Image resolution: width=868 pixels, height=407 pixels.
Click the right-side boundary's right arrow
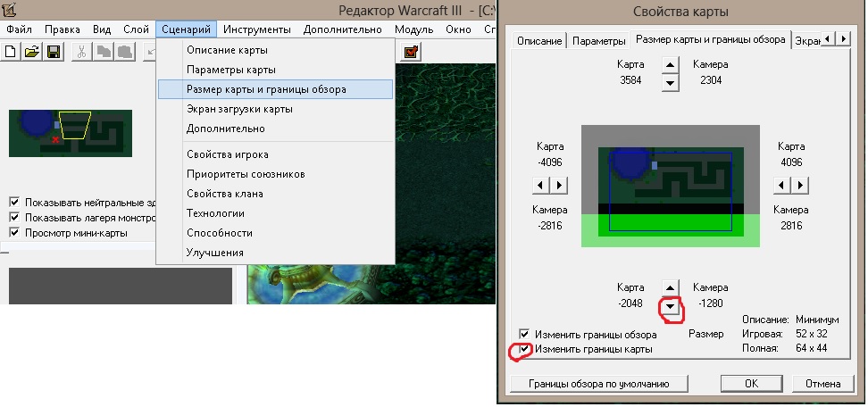(x=800, y=185)
